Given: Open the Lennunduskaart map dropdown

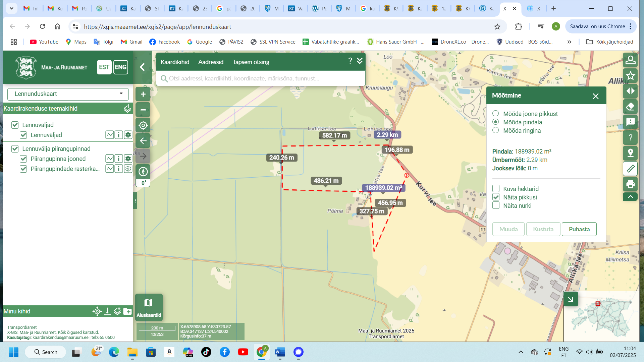Looking at the screenshot, I should (x=68, y=94).
